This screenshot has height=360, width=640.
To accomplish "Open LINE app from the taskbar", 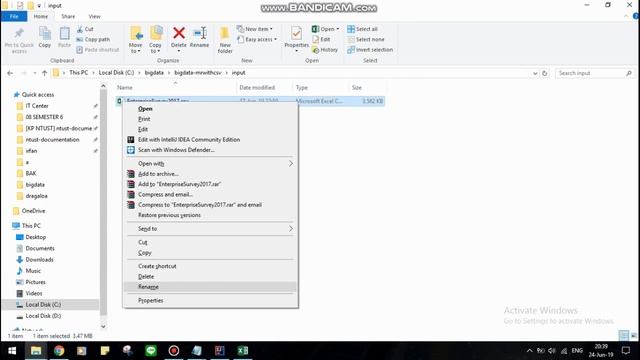I will pyautogui.click(x=151, y=351).
